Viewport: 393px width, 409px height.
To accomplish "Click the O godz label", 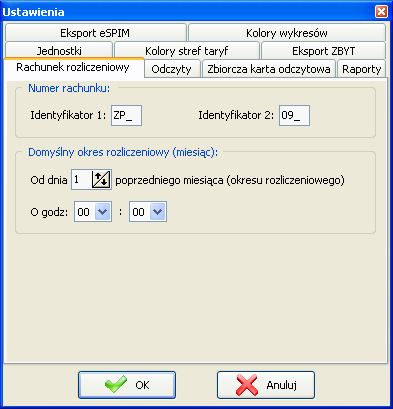I will click(x=49, y=212).
